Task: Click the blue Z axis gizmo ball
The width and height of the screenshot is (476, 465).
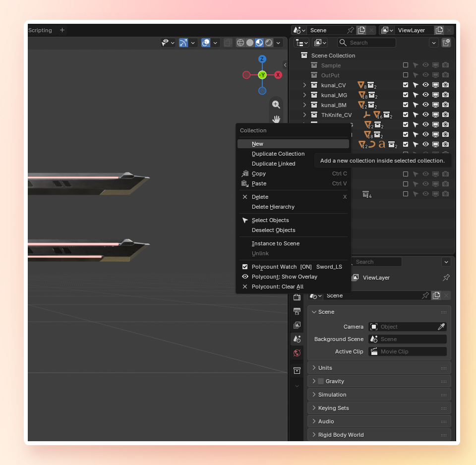Action: pos(262,59)
